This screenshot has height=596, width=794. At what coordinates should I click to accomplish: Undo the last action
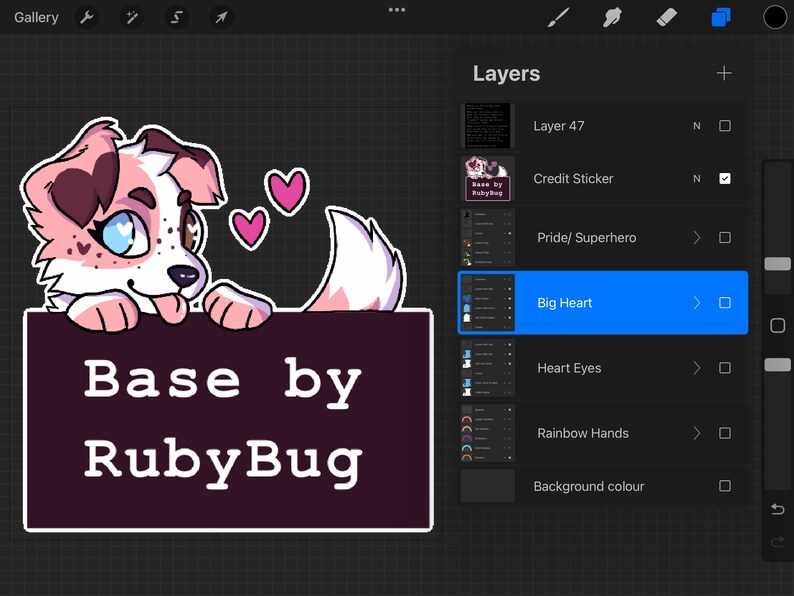click(777, 509)
